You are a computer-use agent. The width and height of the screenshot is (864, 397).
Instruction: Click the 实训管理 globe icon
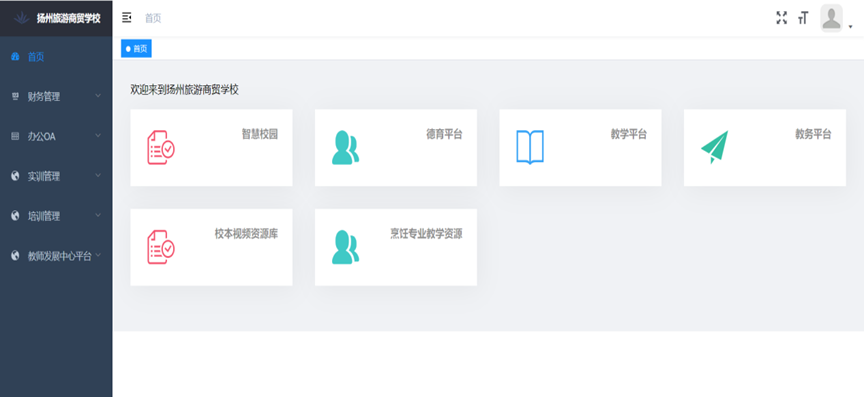tap(15, 176)
